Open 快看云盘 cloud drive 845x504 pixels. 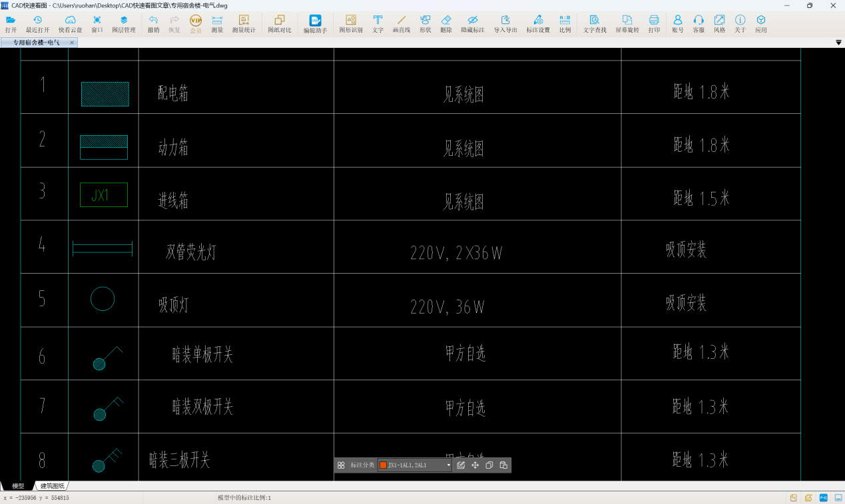pyautogui.click(x=71, y=24)
